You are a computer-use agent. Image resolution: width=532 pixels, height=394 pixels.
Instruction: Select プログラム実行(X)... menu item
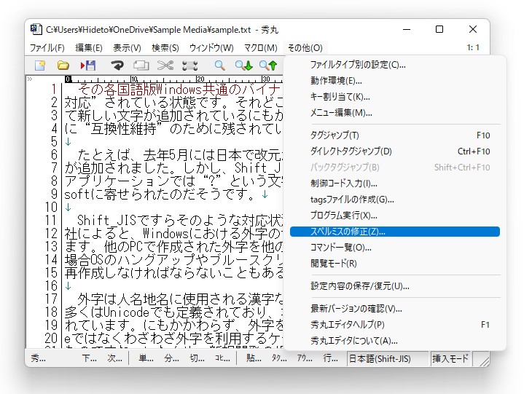pyautogui.click(x=395, y=216)
